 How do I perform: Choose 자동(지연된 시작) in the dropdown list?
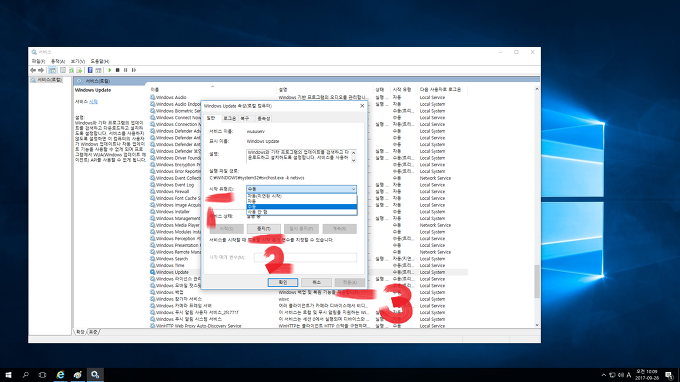[x=301, y=196]
